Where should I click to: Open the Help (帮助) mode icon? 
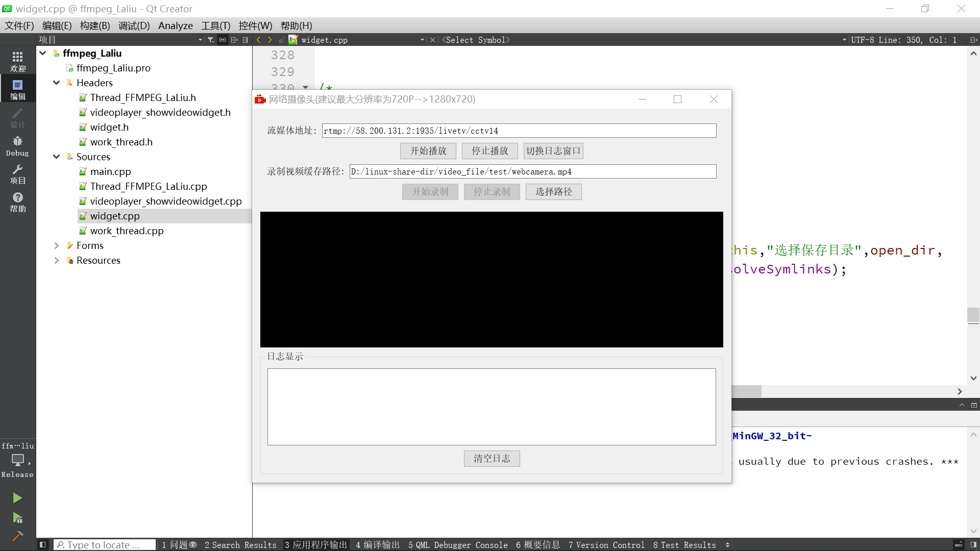point(18,202)
